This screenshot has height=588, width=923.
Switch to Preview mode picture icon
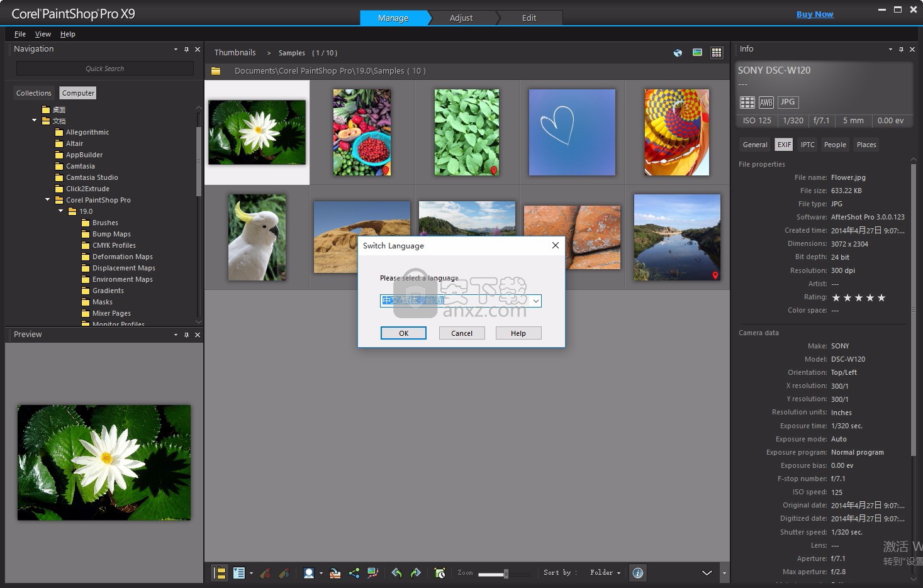coord(697,53)
